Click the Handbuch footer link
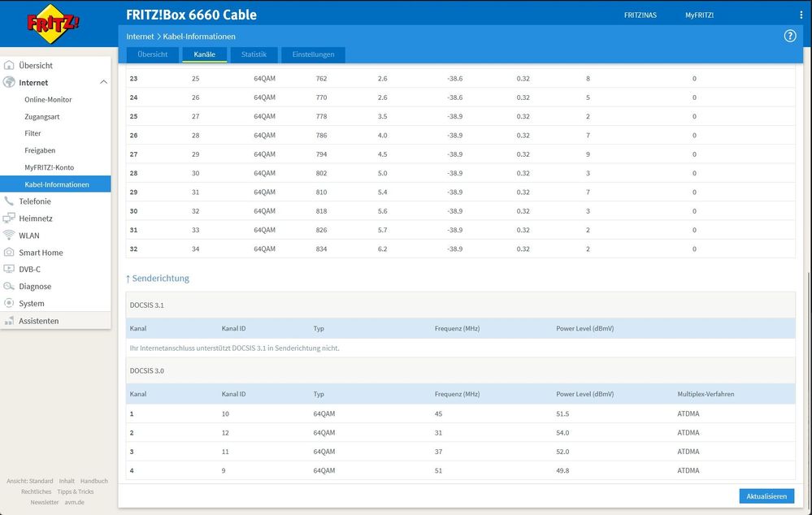 [93, 481]
